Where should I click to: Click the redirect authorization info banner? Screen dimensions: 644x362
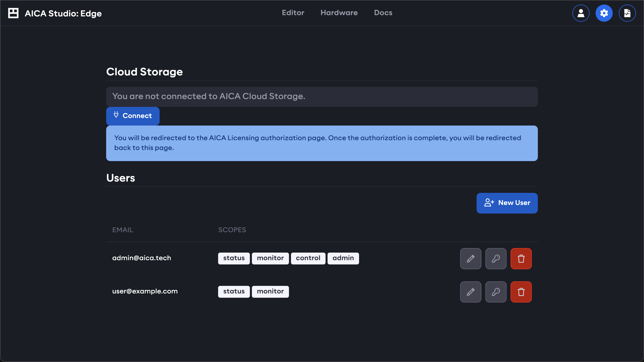click(x=322, y=143)
